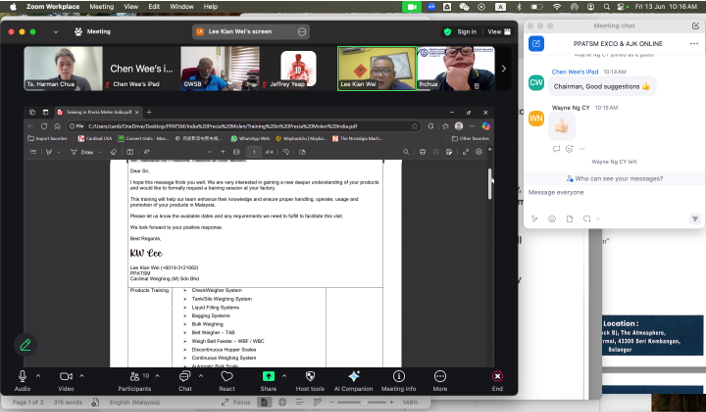Open the Window menu in the menu bar
Screen dimensions: 706x412
tap(181, 6)
